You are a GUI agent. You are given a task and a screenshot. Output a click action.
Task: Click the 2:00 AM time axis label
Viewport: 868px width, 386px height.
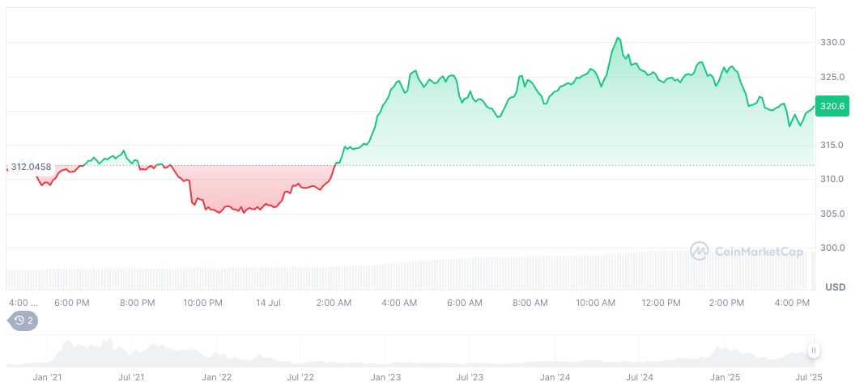(x=334, y=303)
